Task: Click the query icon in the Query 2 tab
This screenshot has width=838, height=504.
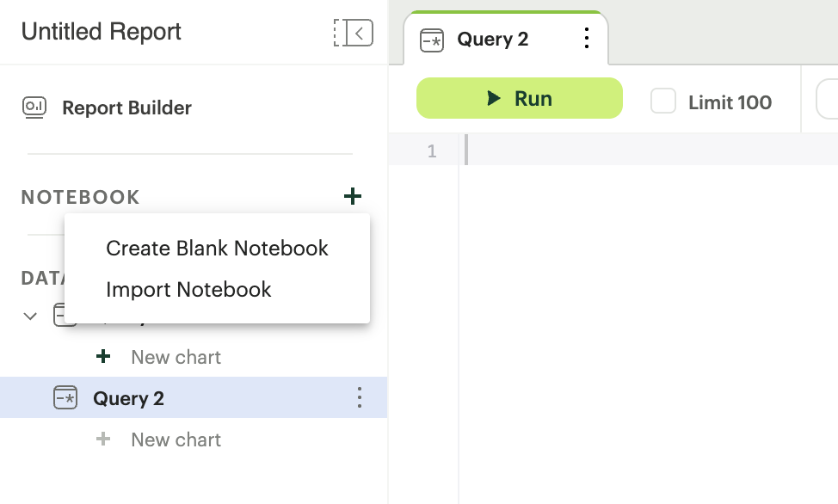Action: 431,40
